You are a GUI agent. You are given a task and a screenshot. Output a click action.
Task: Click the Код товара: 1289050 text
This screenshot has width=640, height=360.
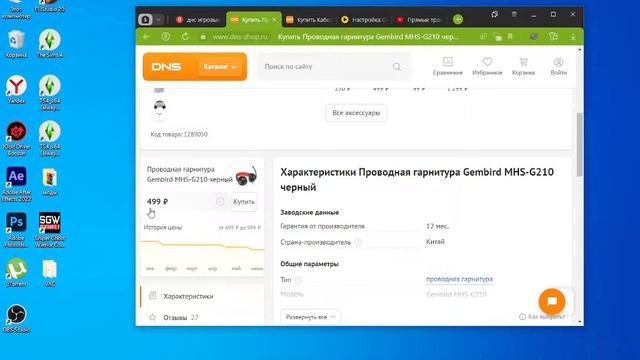click(179, 134)
